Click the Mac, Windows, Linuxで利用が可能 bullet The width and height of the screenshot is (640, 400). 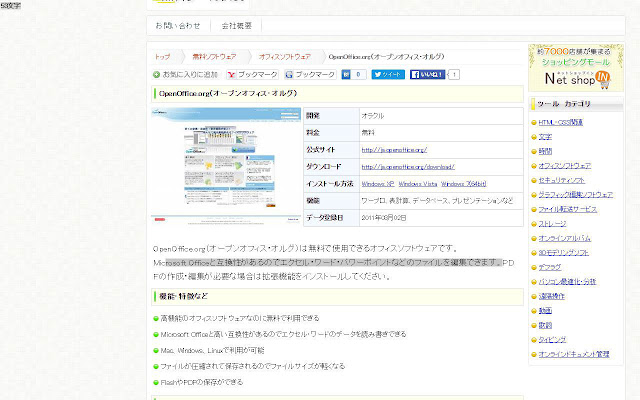tap(212, 351)
